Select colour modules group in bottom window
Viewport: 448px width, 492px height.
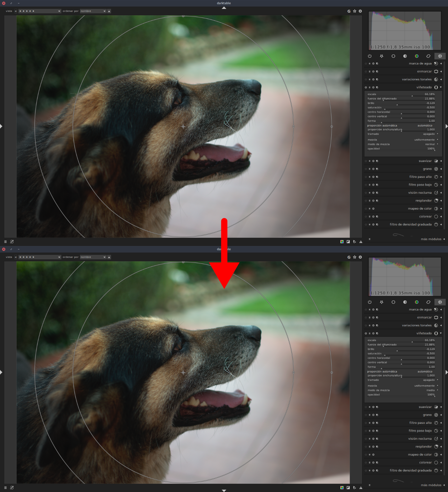417,302
